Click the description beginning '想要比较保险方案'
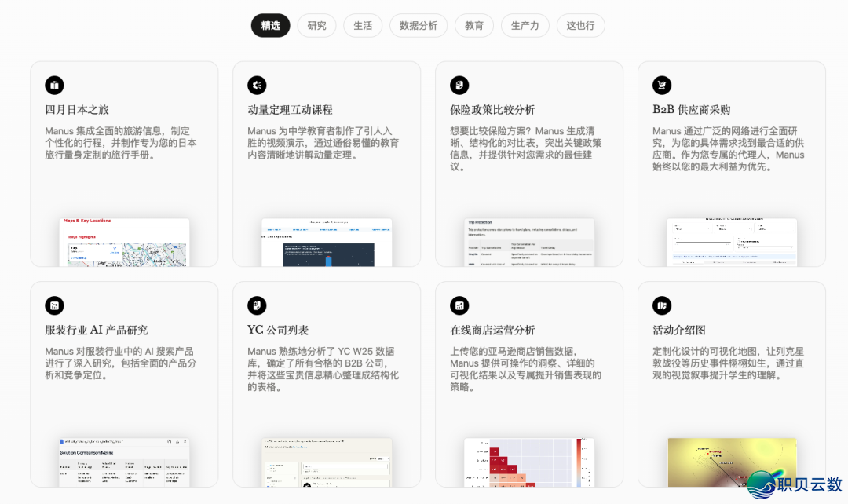The width and height of the screenshot is (848, 504). [x=525, y=148]
